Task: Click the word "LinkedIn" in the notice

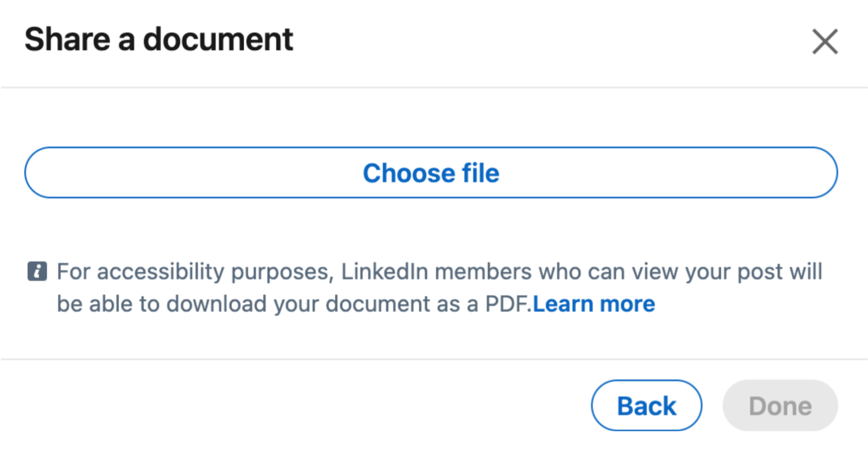Action: click(x=385, y=272)
